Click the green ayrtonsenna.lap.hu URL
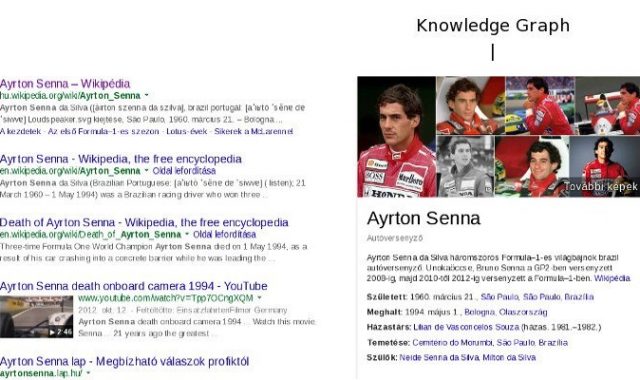640x380 pixels. (x=41, y=373)
